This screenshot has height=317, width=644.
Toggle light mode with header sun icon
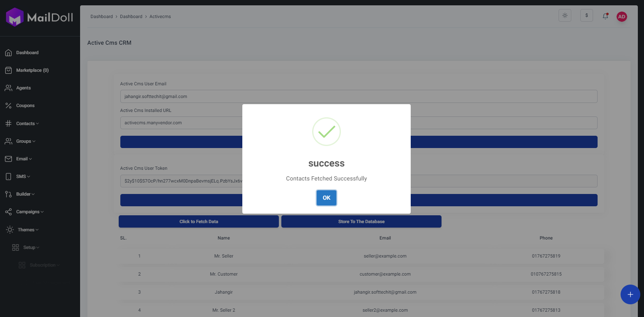coord(565,16)
